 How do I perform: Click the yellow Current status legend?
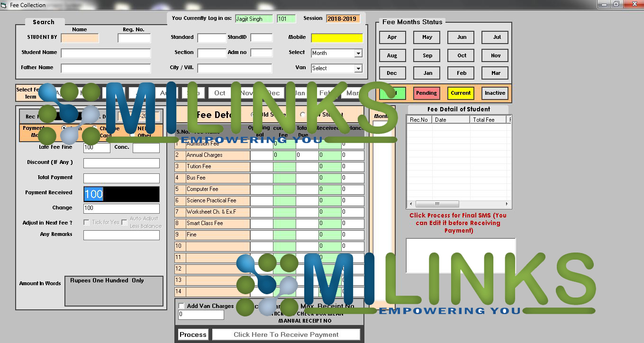(x=461, y=93)
